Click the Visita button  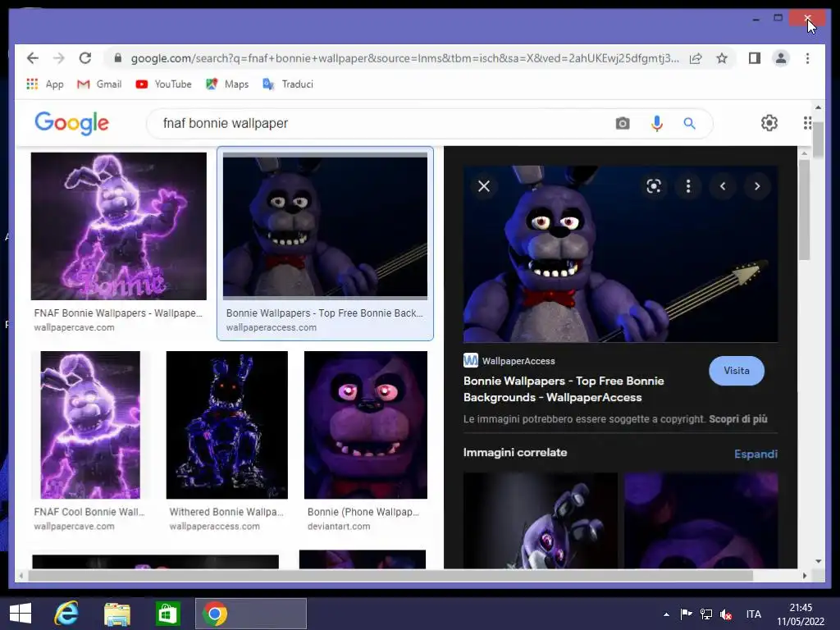click(x=737, y=371)
